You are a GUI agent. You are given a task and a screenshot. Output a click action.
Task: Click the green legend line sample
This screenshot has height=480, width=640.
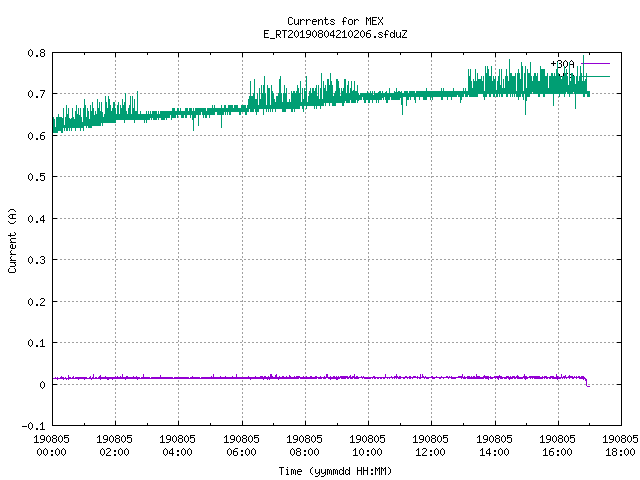tap(596, 76)
